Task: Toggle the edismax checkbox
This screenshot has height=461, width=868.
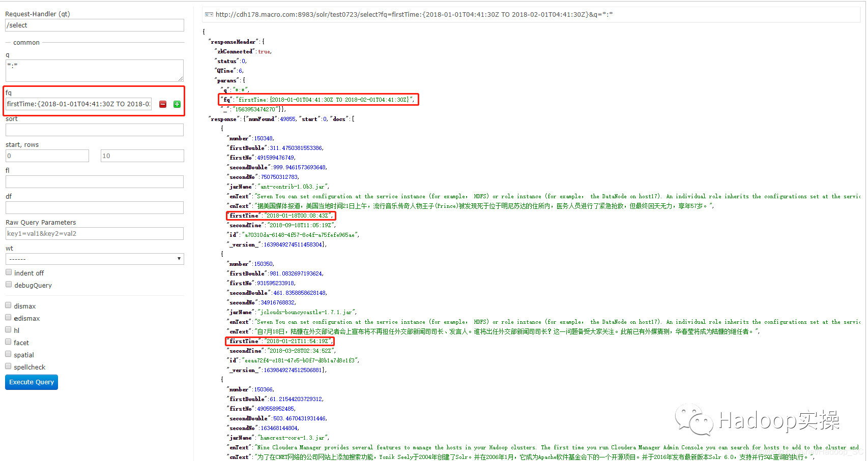Action: tap(8, 318)
